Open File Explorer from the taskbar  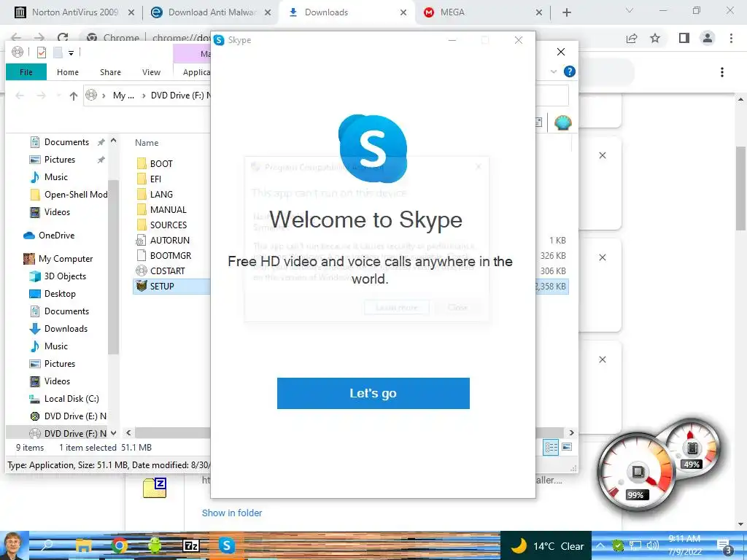point(83,545)
